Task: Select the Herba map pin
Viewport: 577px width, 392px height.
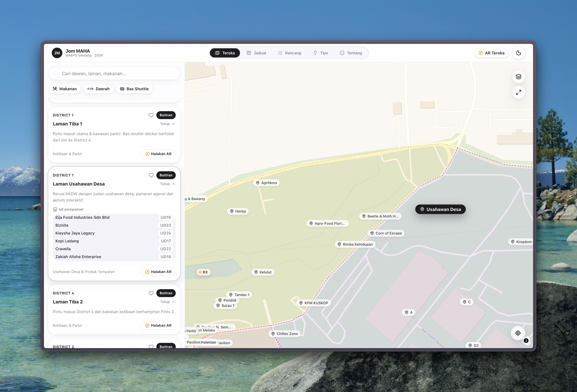Action: (x=238, y=211)
